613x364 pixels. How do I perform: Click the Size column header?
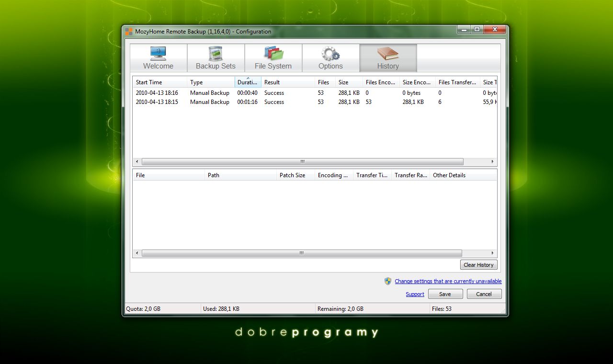349,82
